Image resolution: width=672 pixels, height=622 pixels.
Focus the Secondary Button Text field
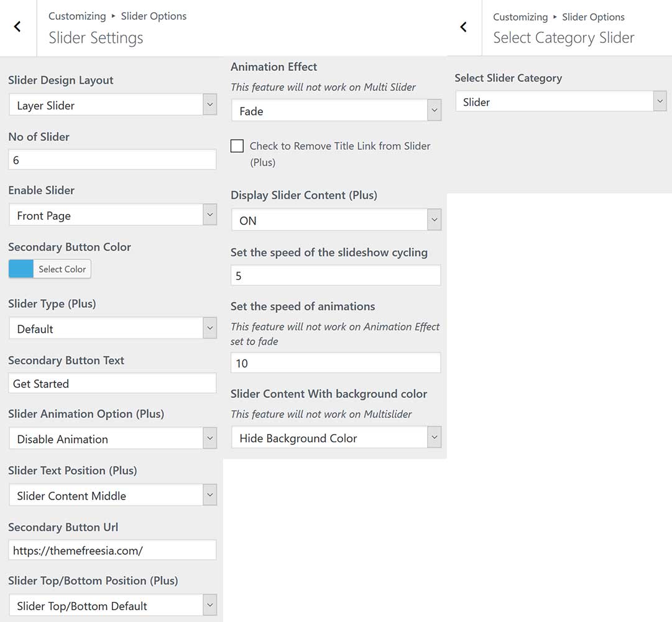[x=113, y=383]
